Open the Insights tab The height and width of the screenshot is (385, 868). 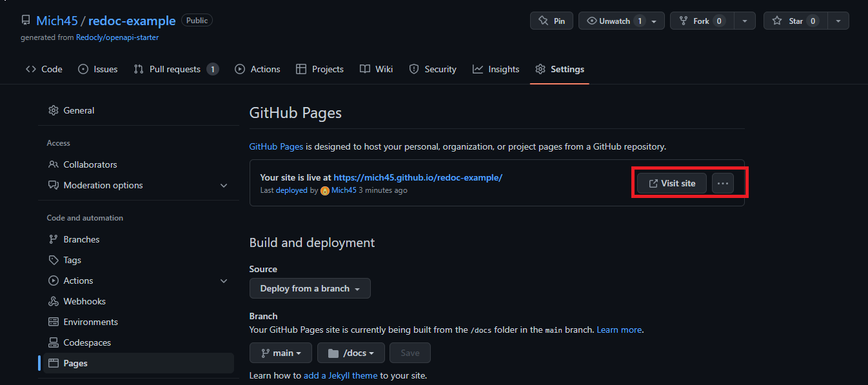point(495,69)
